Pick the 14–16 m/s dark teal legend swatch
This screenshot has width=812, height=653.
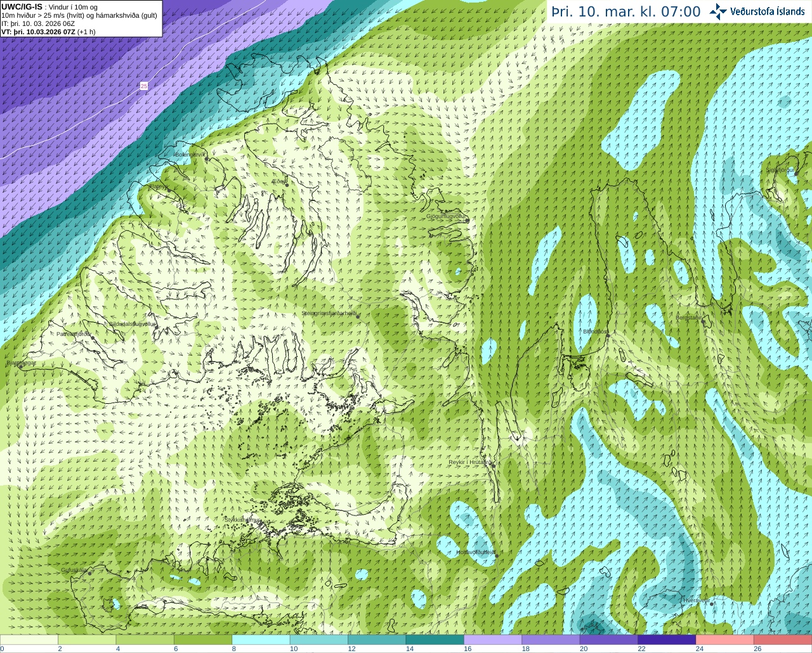[x=435, y=640]
